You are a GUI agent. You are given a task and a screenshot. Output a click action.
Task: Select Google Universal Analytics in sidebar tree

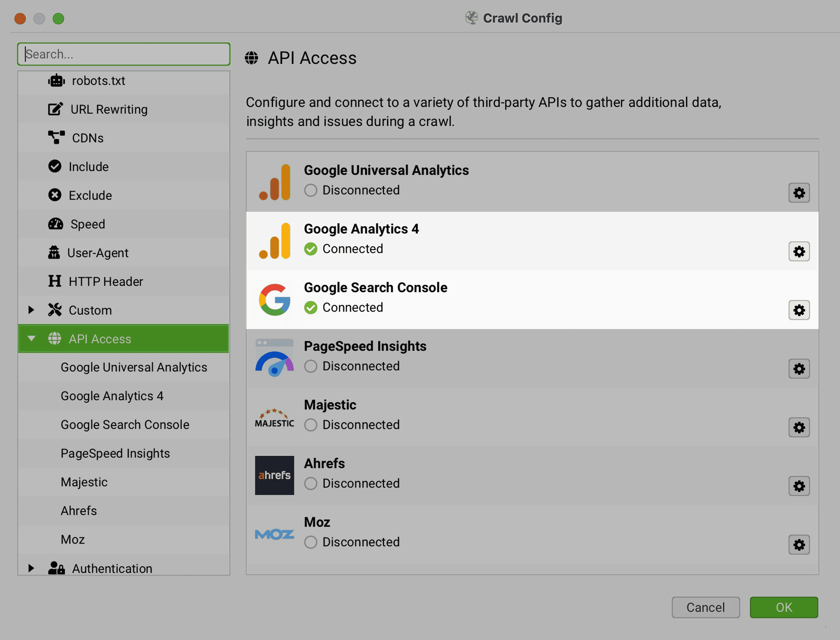[x=124, y=367]
